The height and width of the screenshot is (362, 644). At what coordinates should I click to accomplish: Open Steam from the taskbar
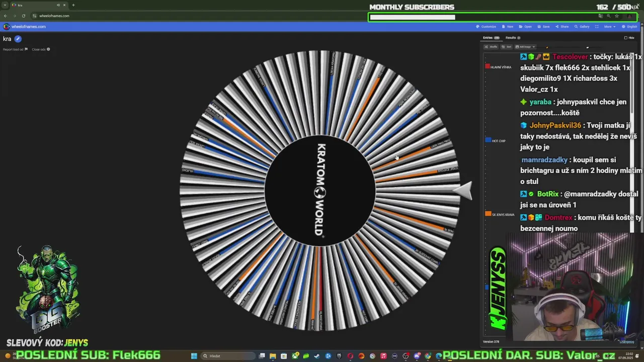(x=317, y=356)
